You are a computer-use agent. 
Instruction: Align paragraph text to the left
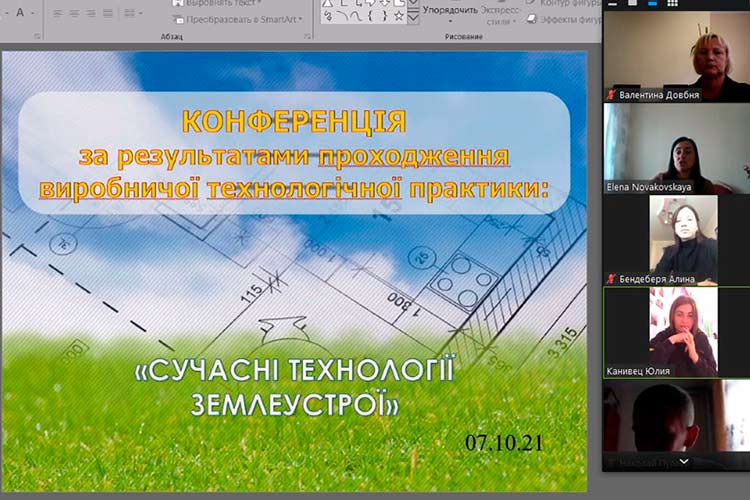57,13
